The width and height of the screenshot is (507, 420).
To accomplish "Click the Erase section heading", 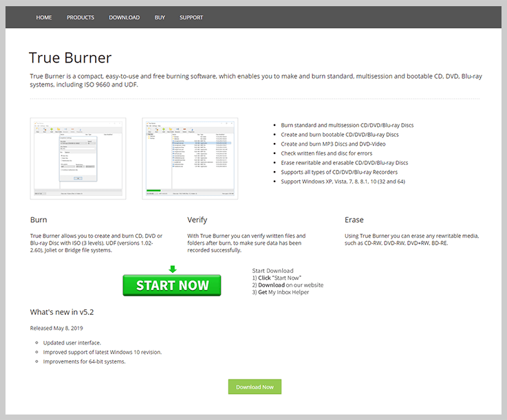I will [354, 220].
